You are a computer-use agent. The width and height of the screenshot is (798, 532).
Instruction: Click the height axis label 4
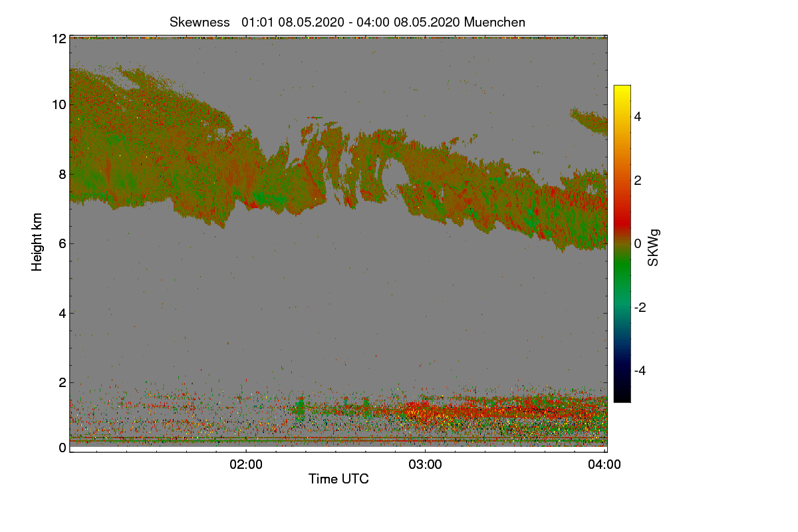click(63, 313)
